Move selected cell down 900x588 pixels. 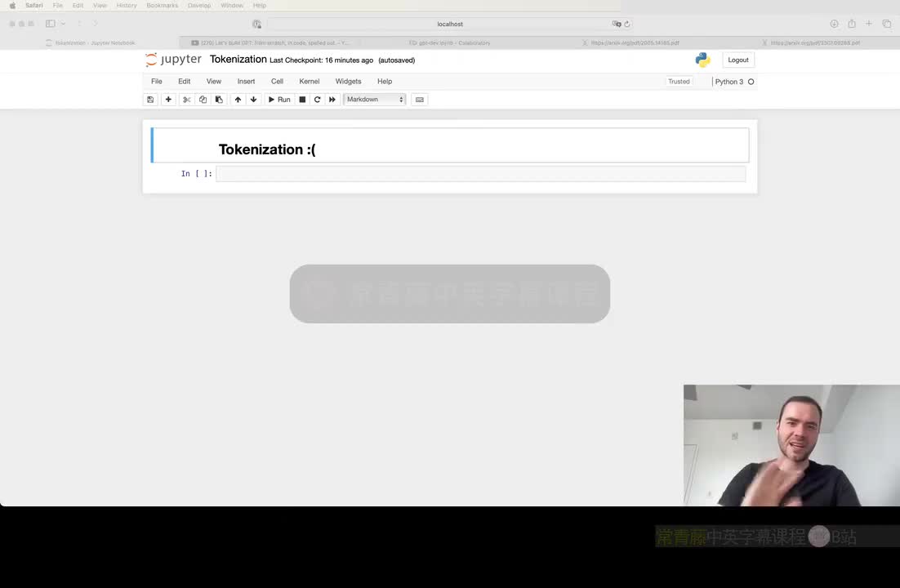coord(253,100)
